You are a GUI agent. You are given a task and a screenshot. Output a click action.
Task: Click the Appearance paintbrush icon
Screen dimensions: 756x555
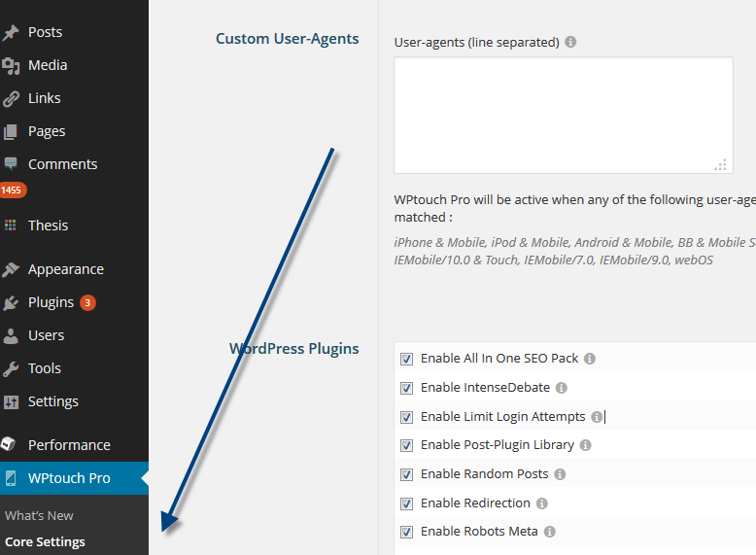10,269
